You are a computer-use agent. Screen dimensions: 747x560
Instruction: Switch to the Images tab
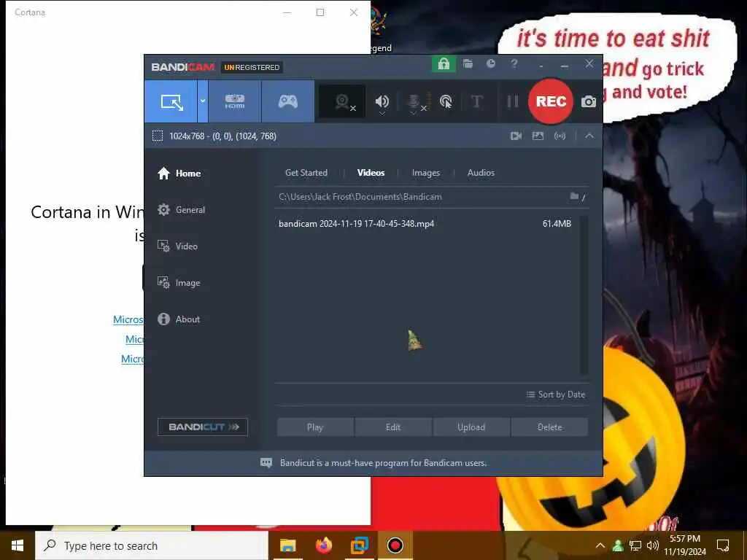[426, 173]
